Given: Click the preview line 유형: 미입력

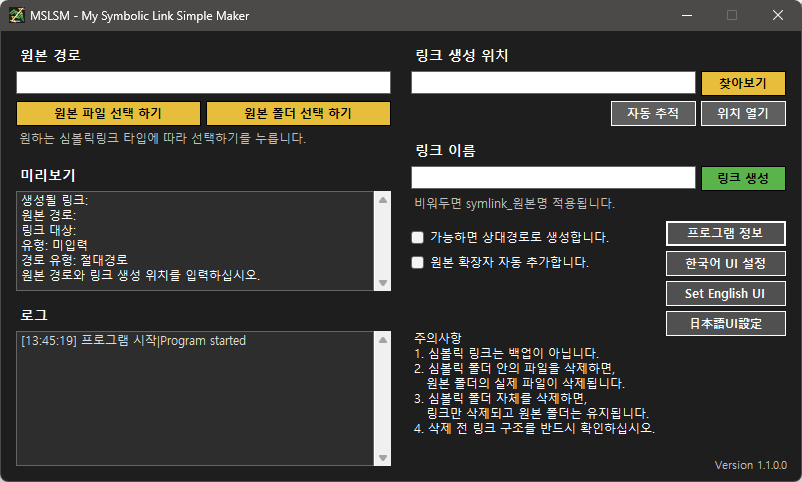Looking at the screenshot, I should click(54, 245).
